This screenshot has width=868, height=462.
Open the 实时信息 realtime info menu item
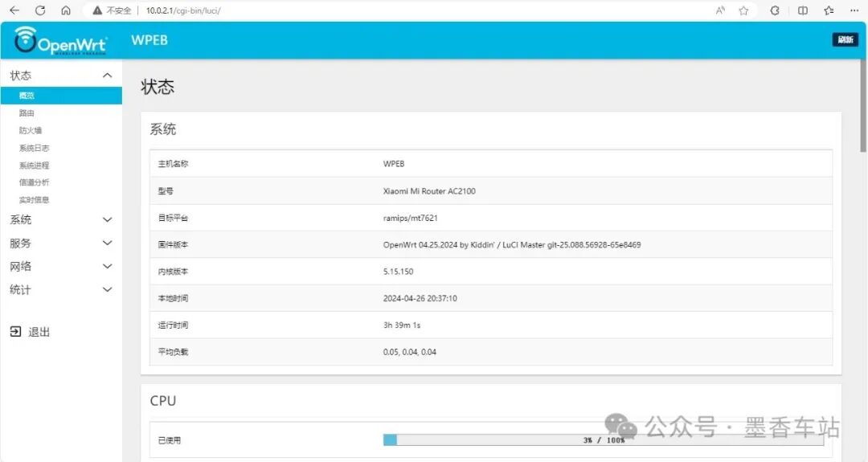tap(34, 200)
